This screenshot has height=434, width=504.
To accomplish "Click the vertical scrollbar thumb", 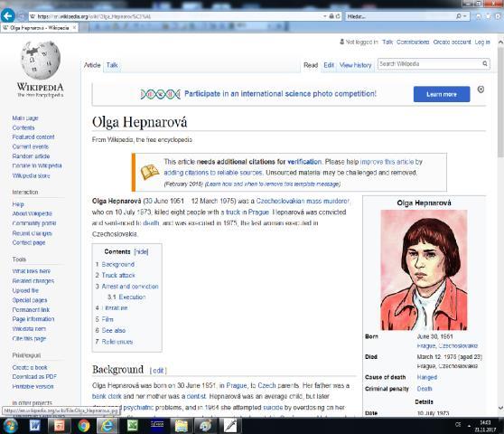I will pos(500,103).
